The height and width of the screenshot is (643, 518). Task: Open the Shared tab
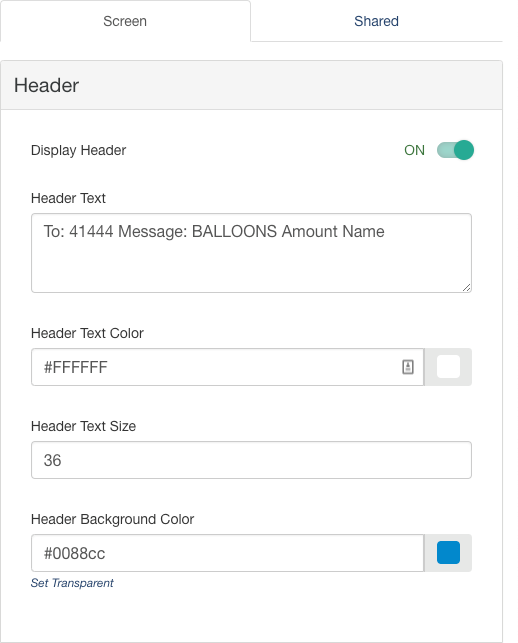point(376,21)
